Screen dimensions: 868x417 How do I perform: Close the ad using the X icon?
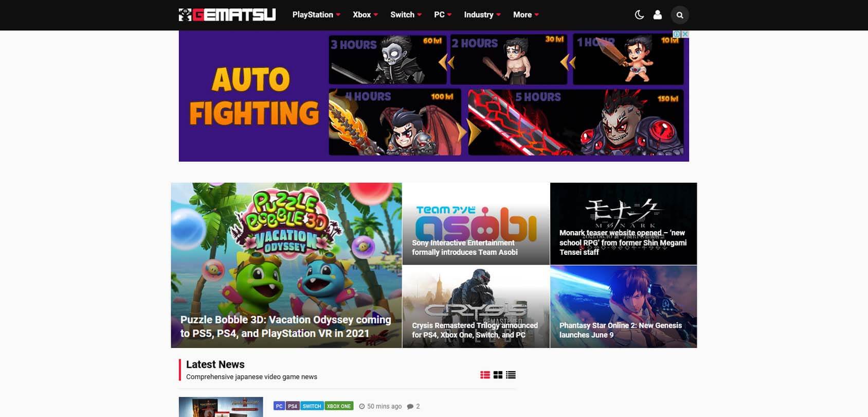point(685,34)
